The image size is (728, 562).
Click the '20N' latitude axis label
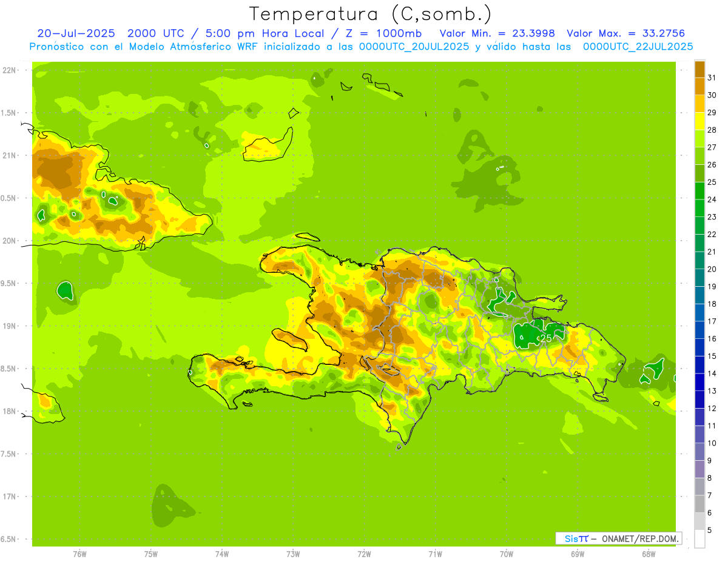pos(9,241)
